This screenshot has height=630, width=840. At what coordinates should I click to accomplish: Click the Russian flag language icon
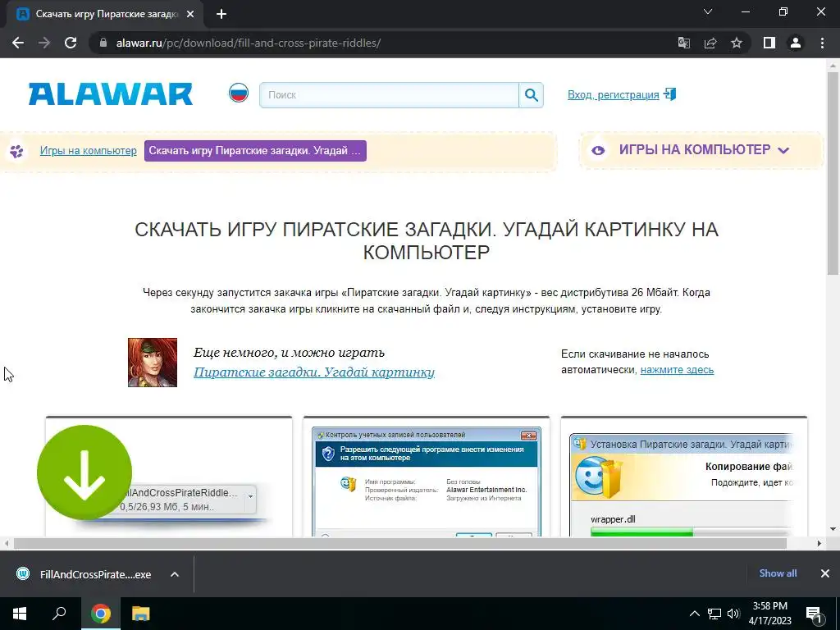[x=239, y=94]
